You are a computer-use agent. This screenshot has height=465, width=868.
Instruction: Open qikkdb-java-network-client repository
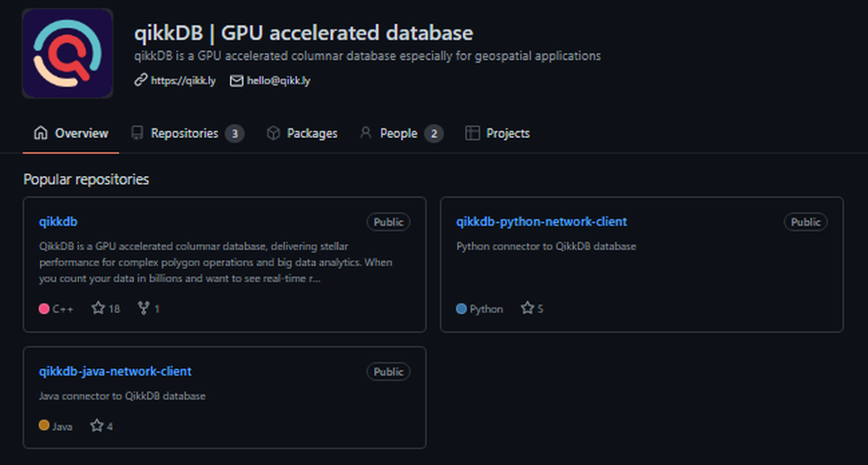pos(115,371)
